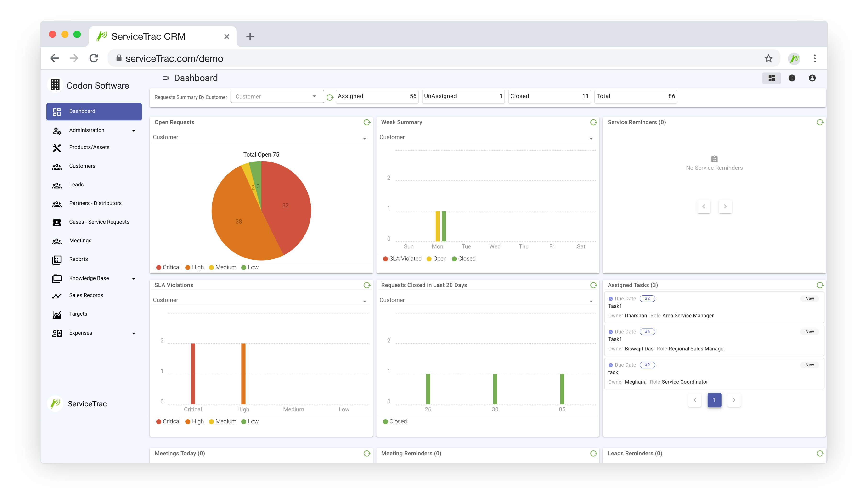Open Cases - Service Requests
Screen dimensions: 868x504
coord(99,222)
